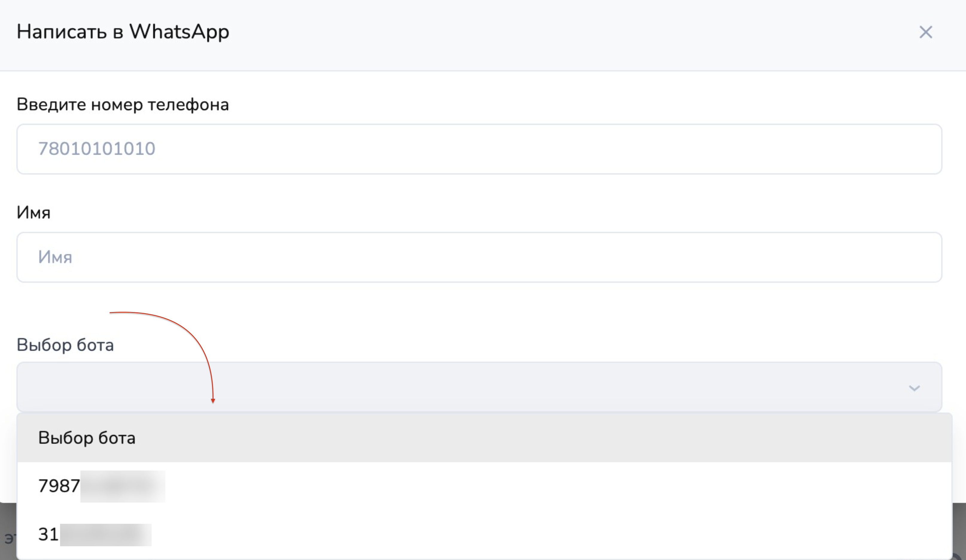The width and height of the screenshot is (966, 560).
Task: Click the red arrowhead tip in dropdown
Action: click(213, 401)
